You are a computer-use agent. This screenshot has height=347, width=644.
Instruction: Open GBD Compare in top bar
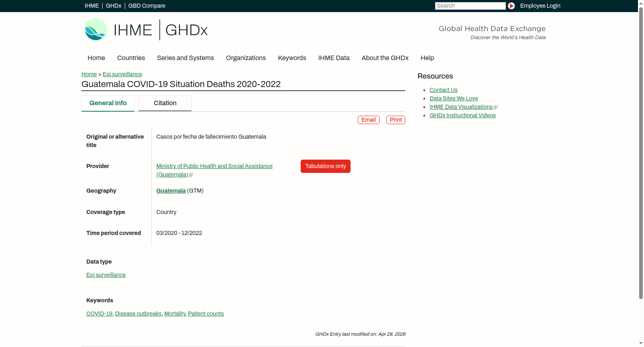147,6
